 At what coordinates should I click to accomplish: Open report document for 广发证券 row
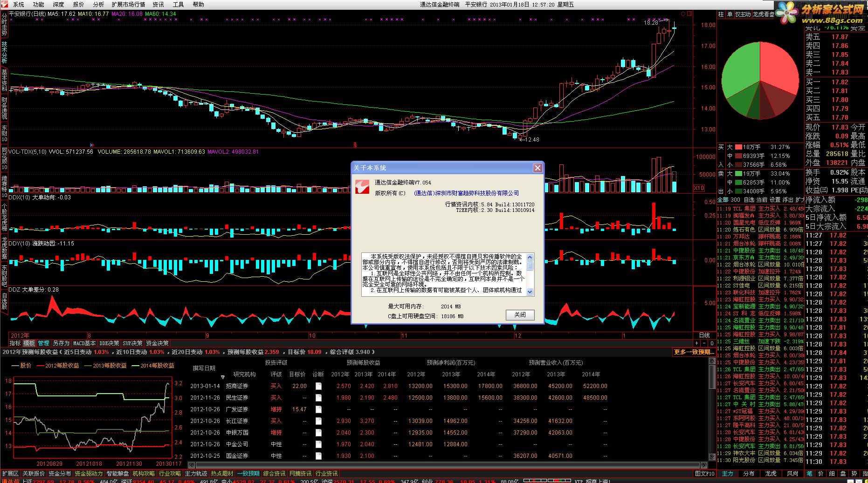(318, 409)
